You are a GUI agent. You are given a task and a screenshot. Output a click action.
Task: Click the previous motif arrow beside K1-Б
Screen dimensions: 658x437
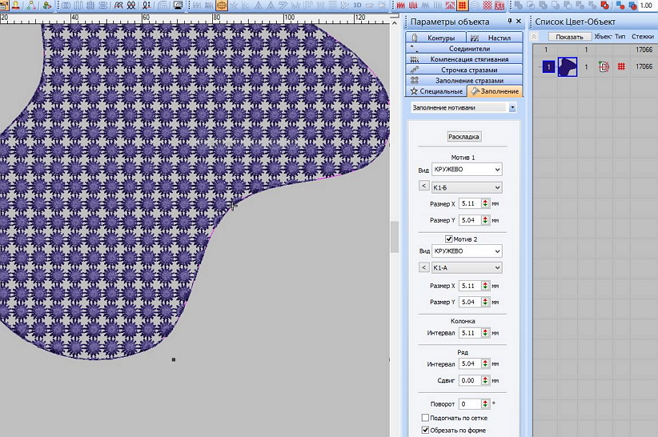[423, 186]
